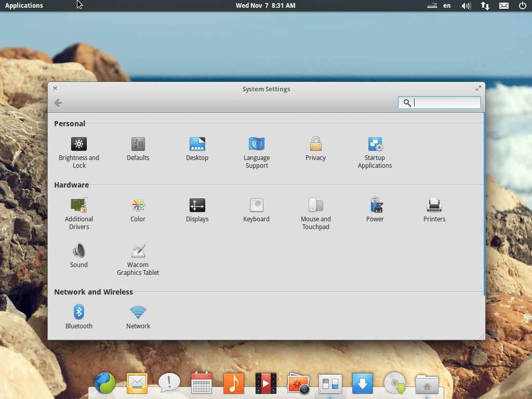Screen dimensions: 532x399
Task: Open Additional Drivers settings
Action: pyautogui.click(x=79, y=213)
